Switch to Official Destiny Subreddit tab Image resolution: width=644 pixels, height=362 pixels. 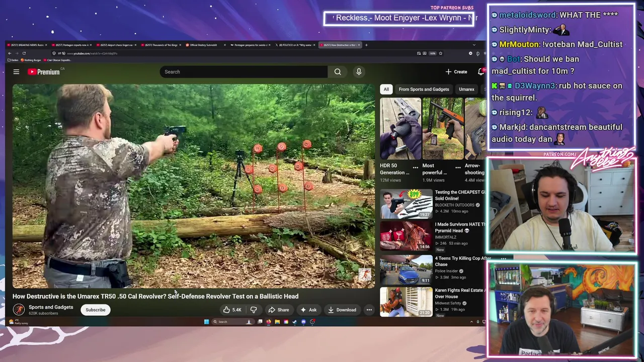205,45
